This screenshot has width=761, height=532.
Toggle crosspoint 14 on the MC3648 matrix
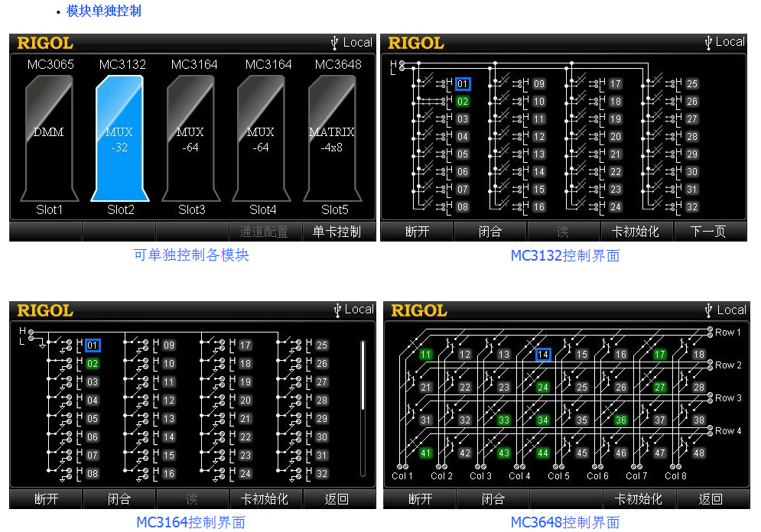pos(545,355)
